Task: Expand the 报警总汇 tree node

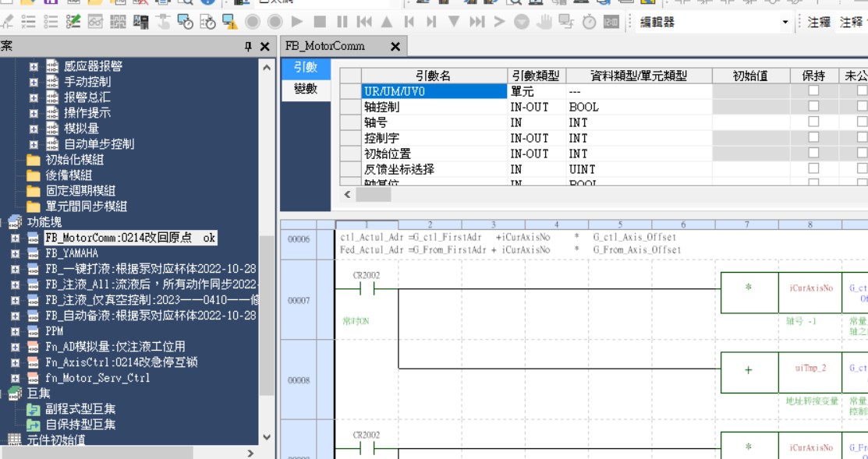Action: point(34,97)
